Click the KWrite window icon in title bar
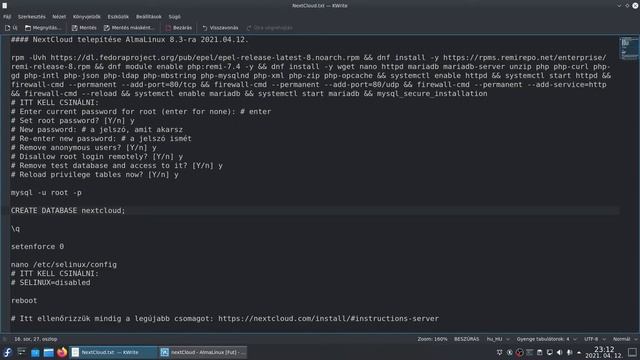Viewport: 640px width, 360px height. 4,6
